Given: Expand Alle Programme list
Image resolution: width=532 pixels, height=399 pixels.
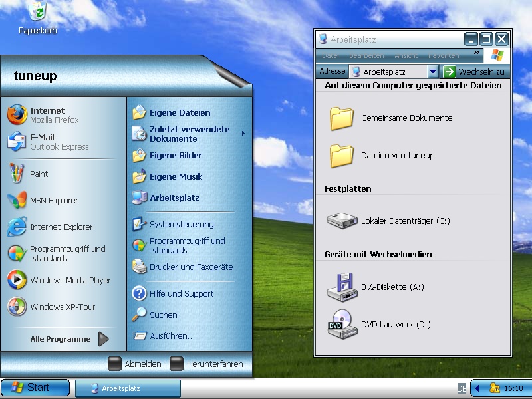Looking at the screenshot, I should click(69, 339).
